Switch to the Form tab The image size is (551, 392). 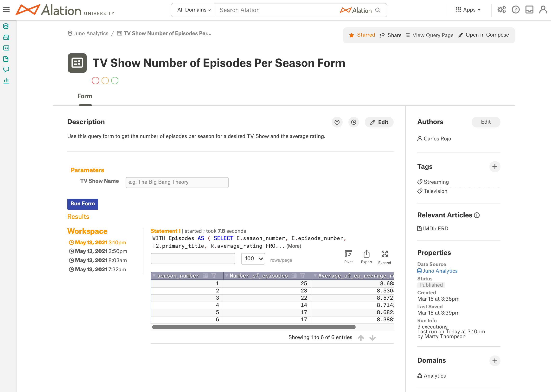[x=85, y=96]
